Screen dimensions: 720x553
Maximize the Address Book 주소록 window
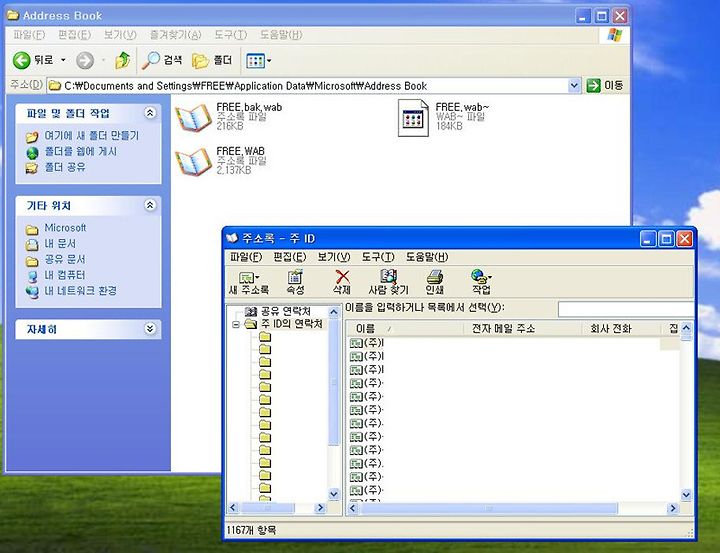click(666, 238)
